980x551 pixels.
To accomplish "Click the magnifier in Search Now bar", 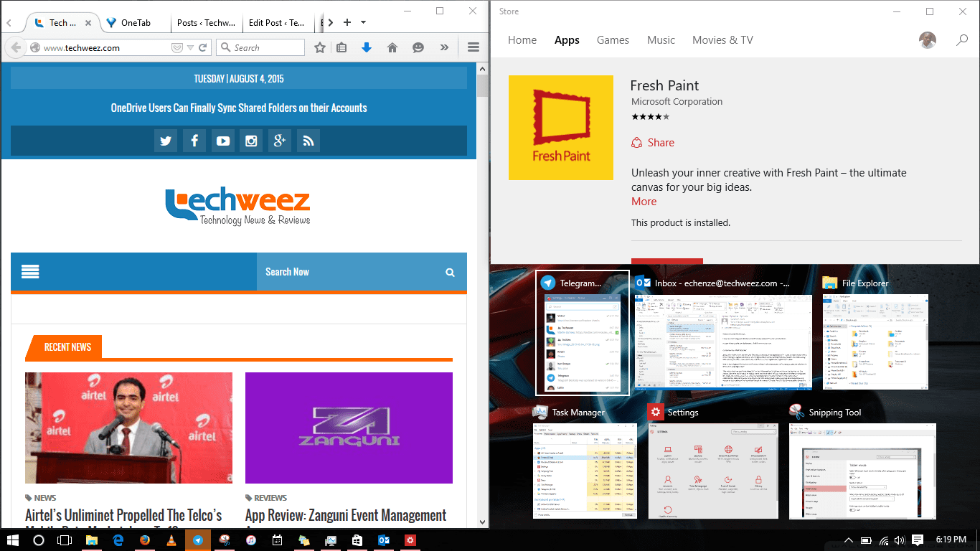I will [x=450, y=273].
